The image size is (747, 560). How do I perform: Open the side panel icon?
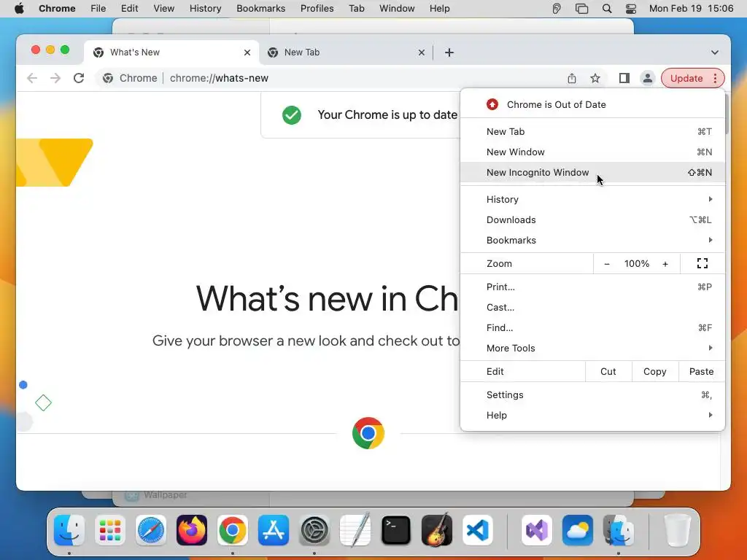624,78
